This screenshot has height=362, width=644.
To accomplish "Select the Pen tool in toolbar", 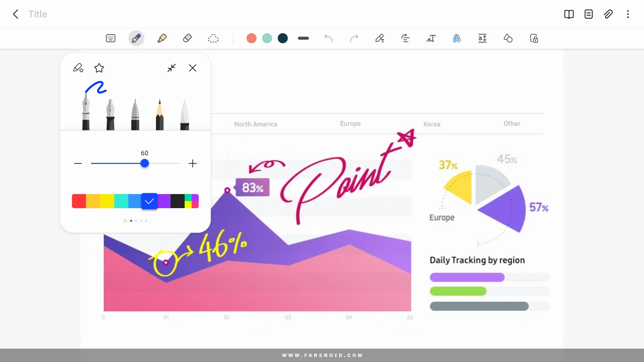I will (x=136, y=38).
